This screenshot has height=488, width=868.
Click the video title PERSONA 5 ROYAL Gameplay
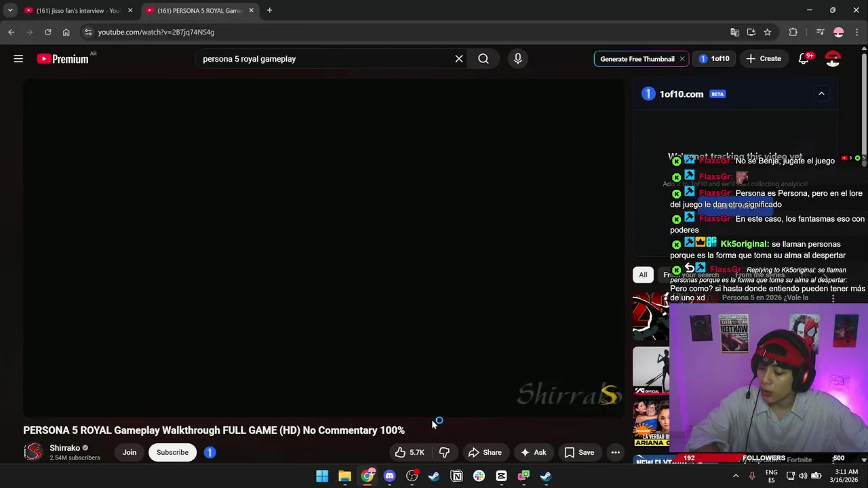click(x=214, y=430)
